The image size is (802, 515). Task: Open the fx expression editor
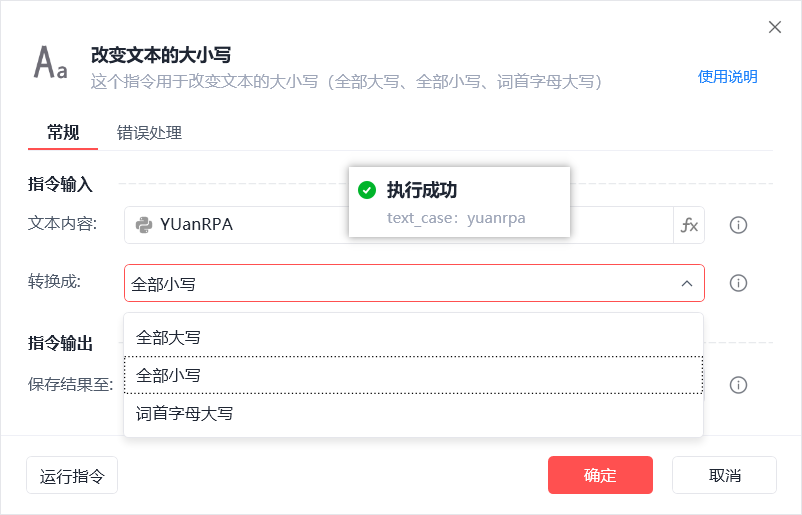tap(689, 225)
